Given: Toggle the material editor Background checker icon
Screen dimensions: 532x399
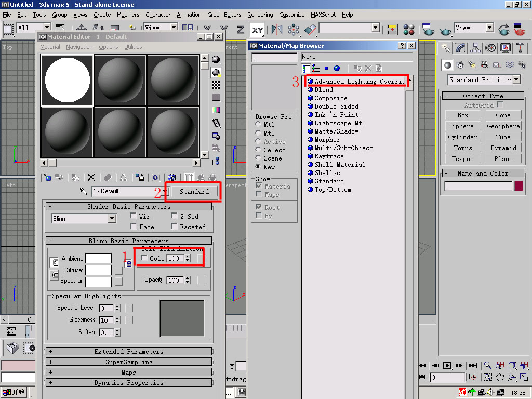Looking at the screenshot, I should coord(216,85).
